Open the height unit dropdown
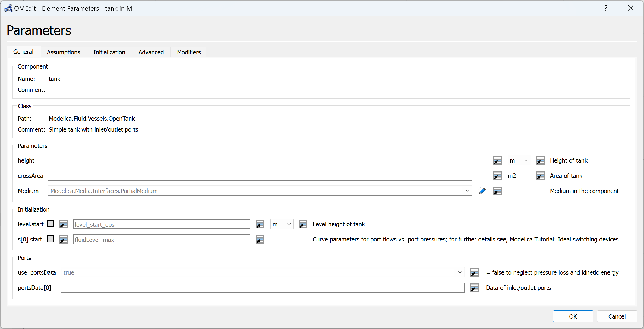The height and width of the screenshot is (329, 644). coord(519,160)
